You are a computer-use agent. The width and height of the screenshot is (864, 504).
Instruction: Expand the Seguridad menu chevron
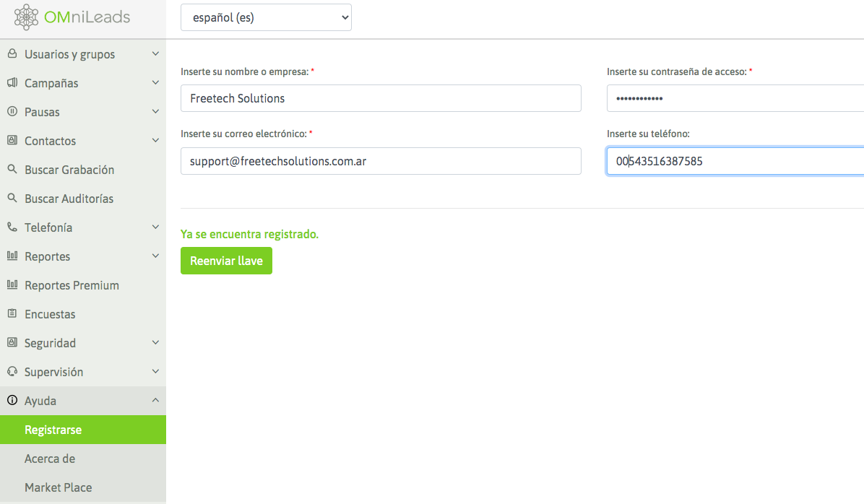[155, 343]
